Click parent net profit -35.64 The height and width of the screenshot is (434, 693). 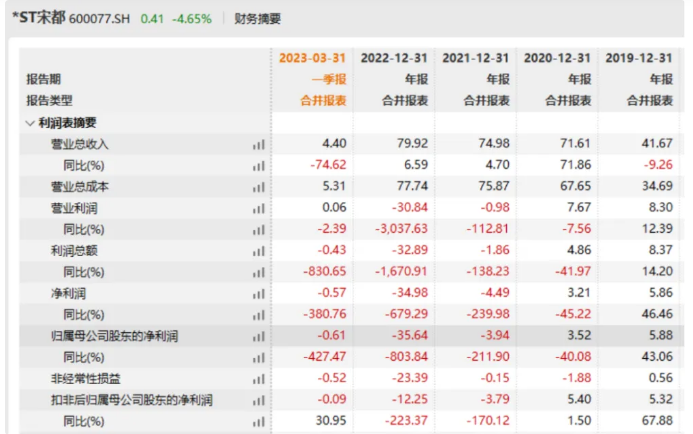point(409,335)
